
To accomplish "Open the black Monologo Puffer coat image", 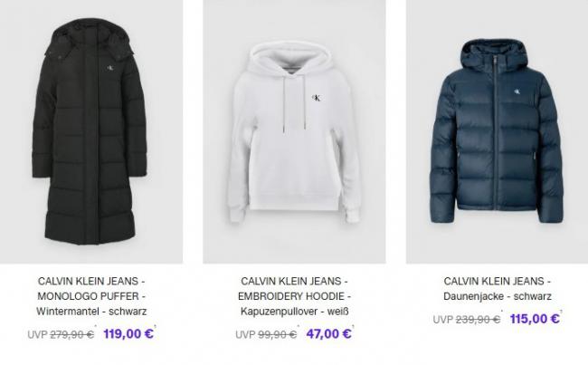I will point(91,131).
